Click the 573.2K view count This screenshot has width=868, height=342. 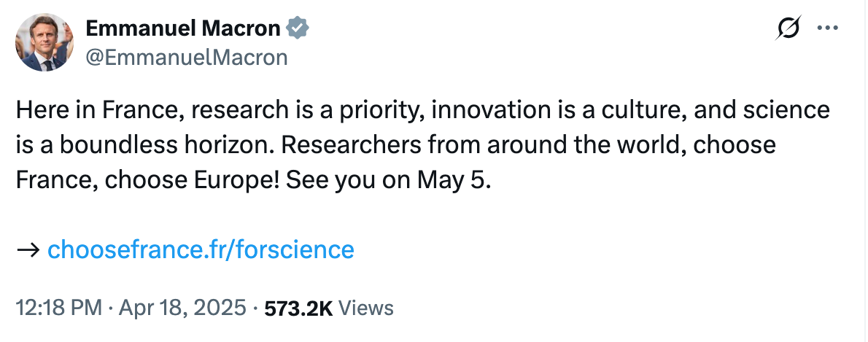[x=298, y=308]
